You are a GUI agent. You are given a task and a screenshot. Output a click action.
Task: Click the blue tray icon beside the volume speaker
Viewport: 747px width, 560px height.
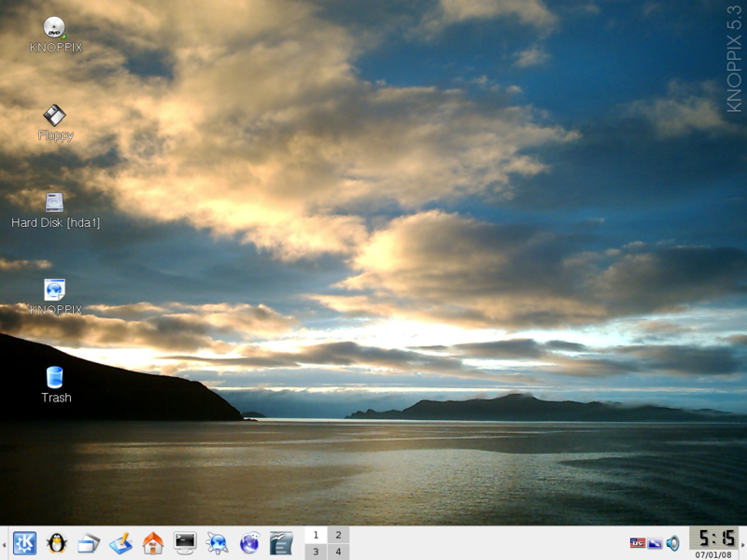click(654, 543)
